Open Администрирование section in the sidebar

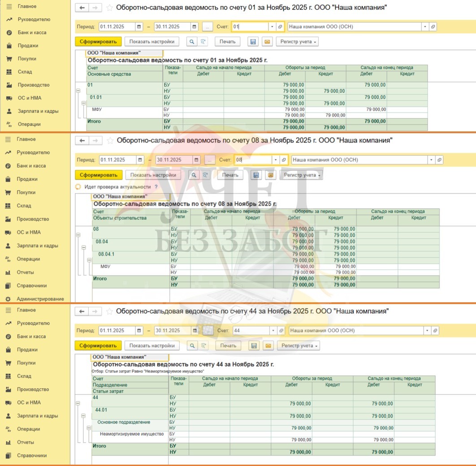40,299
